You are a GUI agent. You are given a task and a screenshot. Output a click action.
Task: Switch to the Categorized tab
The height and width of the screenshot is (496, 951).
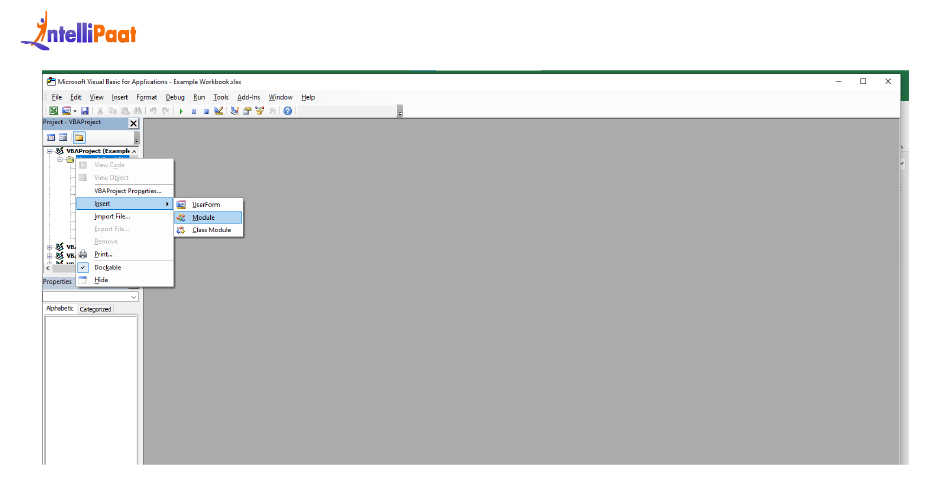tap(95, 309)
